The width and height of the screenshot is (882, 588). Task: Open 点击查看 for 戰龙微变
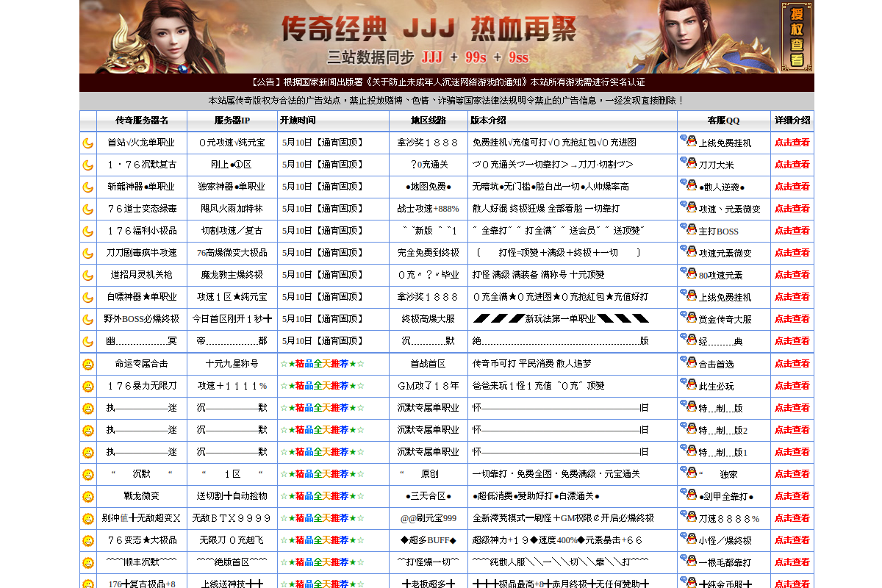pos(792,496)
